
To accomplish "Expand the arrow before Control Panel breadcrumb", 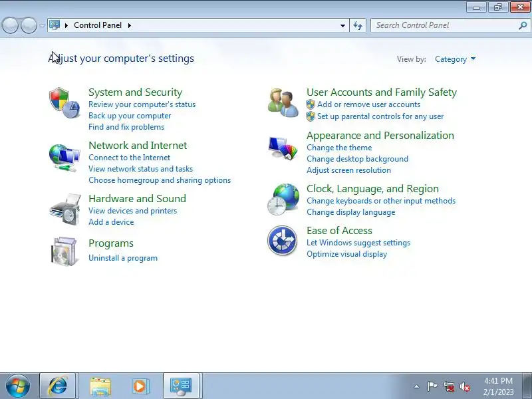I will coord(66,25).
